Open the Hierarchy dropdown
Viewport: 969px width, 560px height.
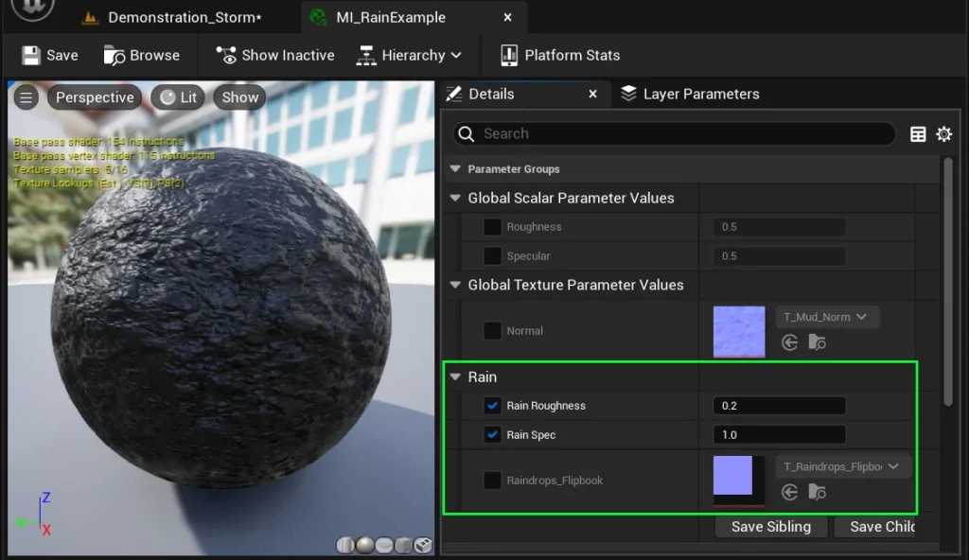click(x=409, y=55)
